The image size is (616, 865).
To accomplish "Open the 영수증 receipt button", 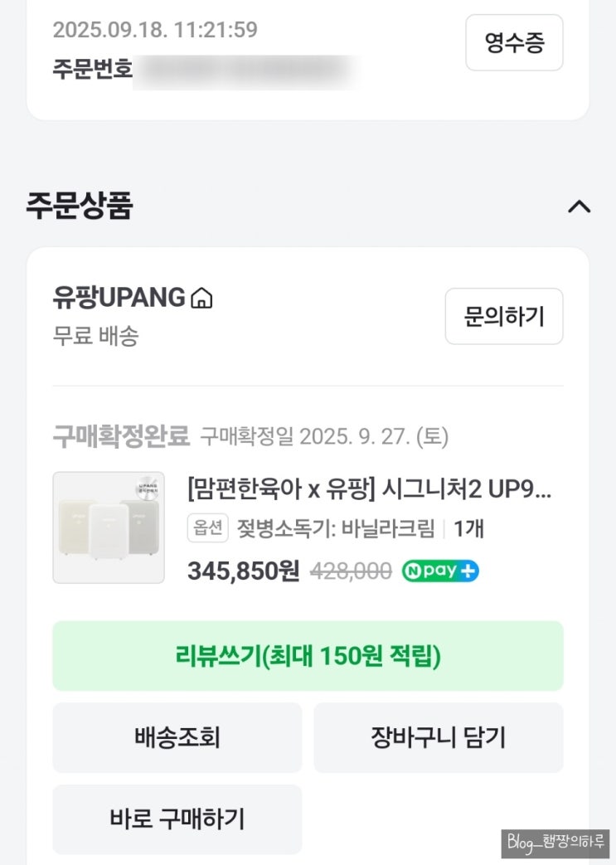I will pyautogui.click(x=514, y=43).
